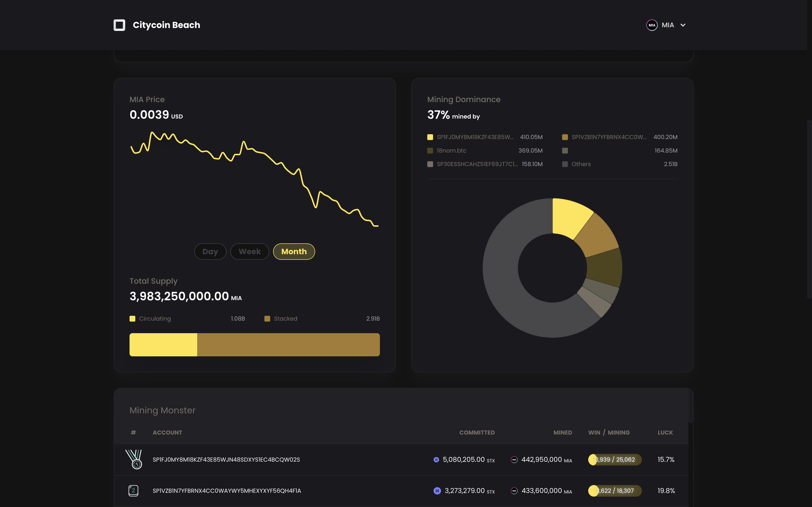Click the Citycoin Beach title link
This screenshot has width=812, height=507.
click(167, 25)
